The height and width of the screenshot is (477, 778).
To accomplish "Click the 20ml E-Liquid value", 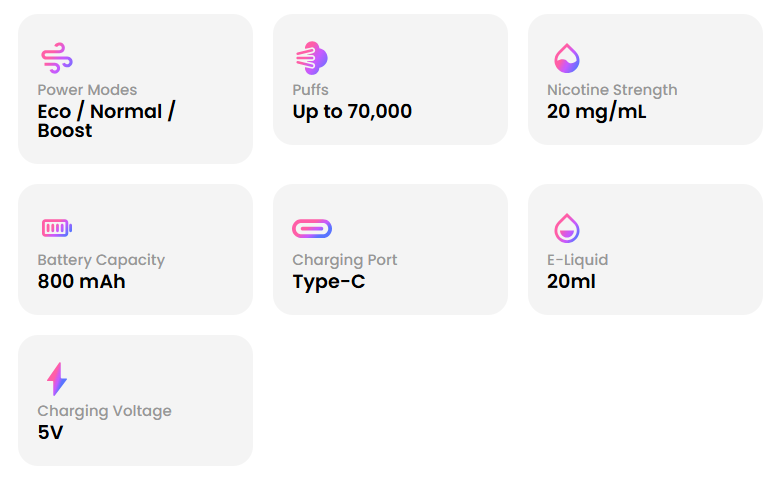I will point(572,281).
